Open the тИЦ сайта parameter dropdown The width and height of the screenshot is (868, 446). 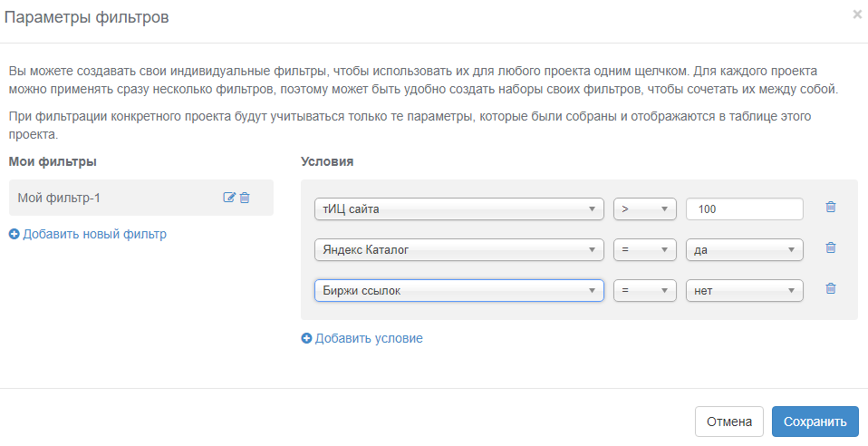458,208
